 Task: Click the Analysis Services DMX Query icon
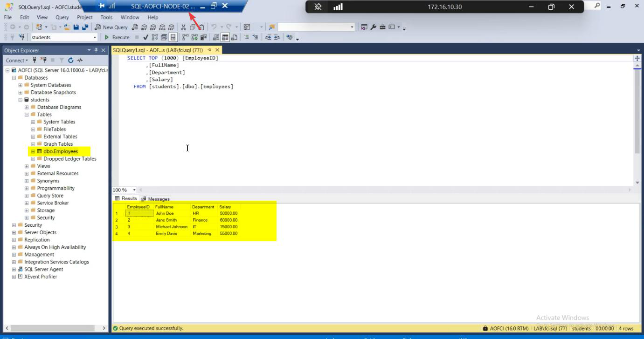click(x=153, y=27)
